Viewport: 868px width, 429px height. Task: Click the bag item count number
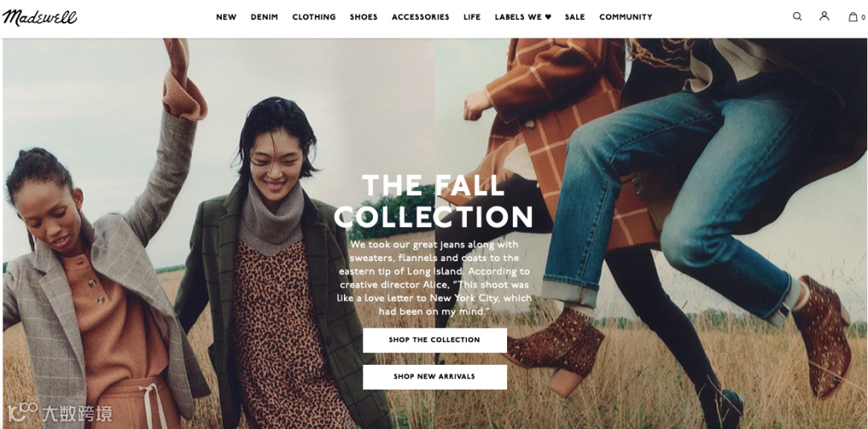[x=863, y=18]
